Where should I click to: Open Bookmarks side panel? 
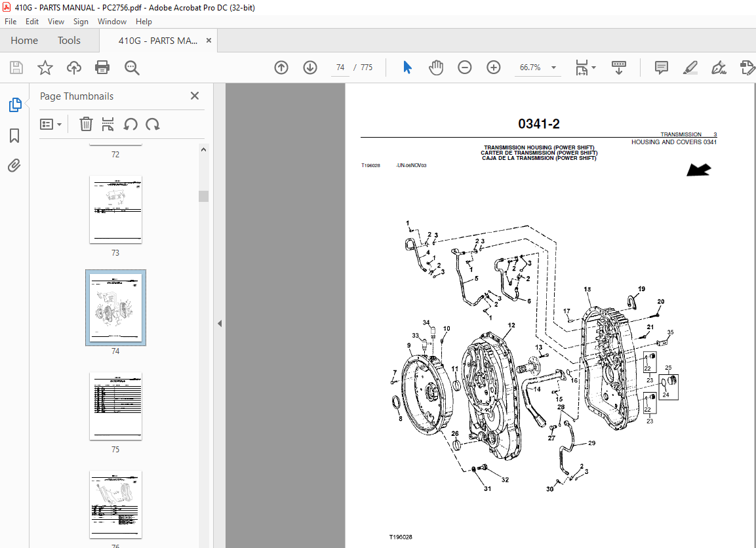point(14,136)
